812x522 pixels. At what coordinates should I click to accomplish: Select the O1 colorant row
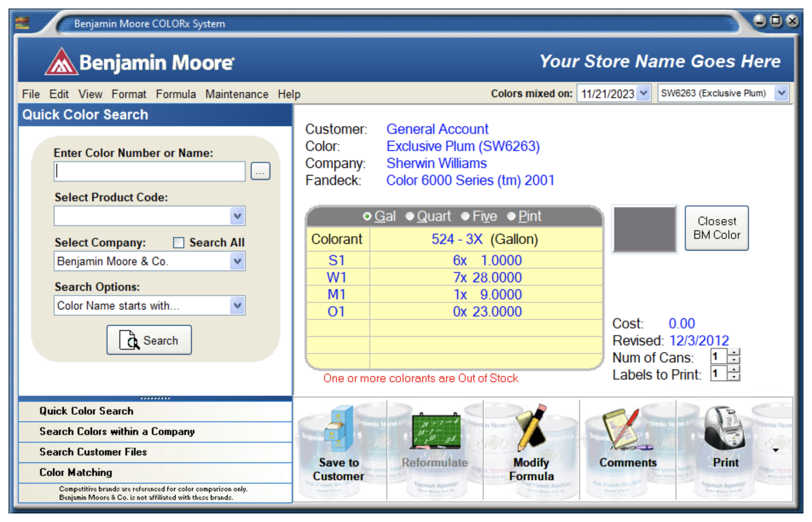[455, 311]
